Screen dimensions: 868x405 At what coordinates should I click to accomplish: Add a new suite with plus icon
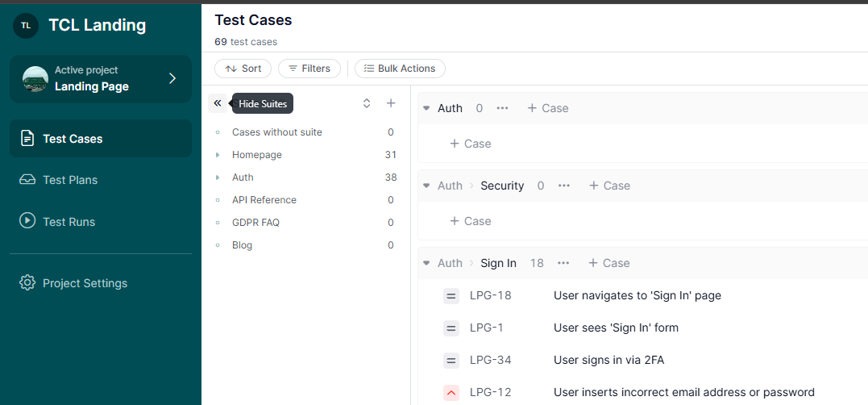(391, 103)
